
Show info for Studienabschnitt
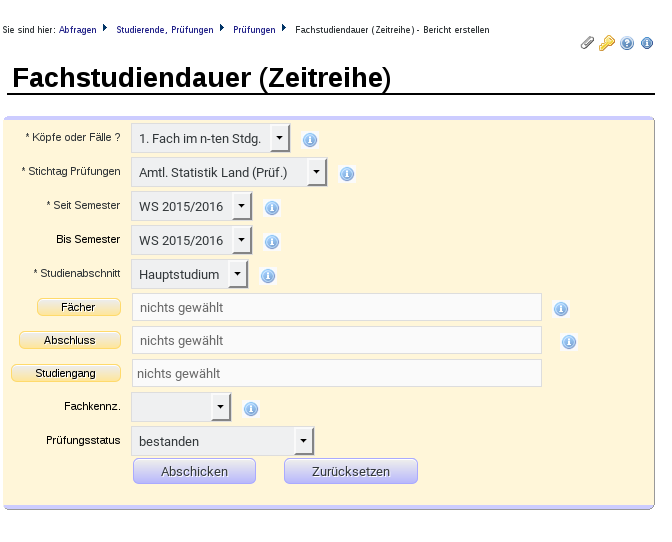click(268, 275)
